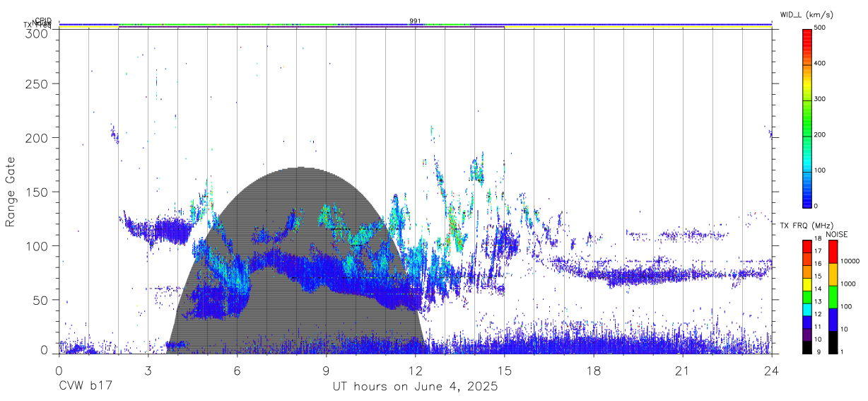
Task: Click the 'CVW b17' radar beam label
Action: click(85, 387)
